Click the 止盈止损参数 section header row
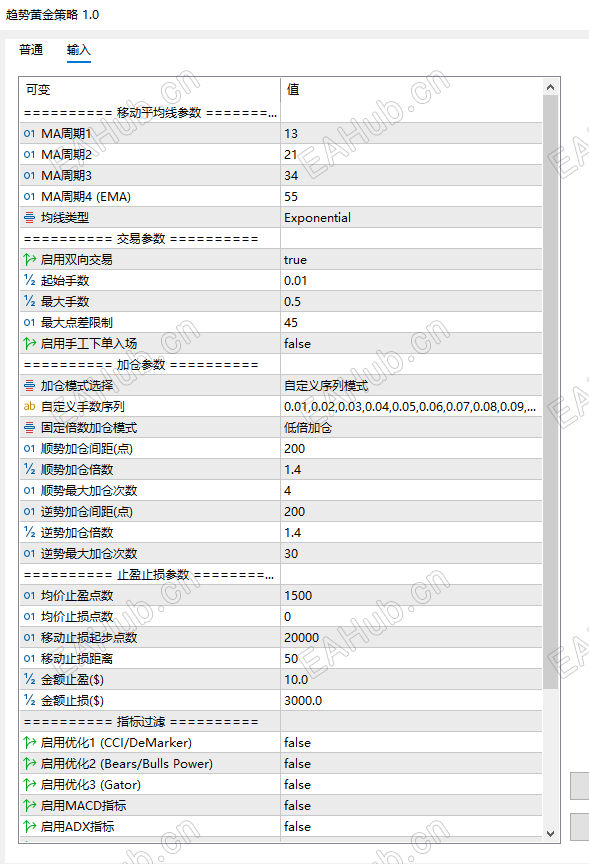Screen dimensions: 589x864 pos(281,575)
